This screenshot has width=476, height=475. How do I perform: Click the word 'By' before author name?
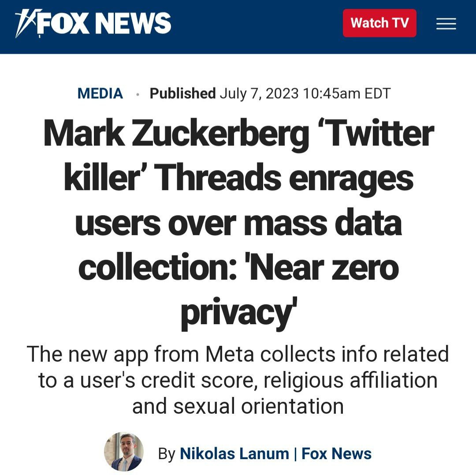click(x=167, y=453)
